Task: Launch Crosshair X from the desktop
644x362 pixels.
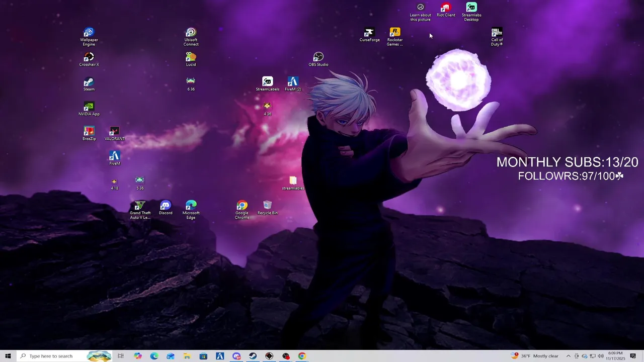Action: 89,59
